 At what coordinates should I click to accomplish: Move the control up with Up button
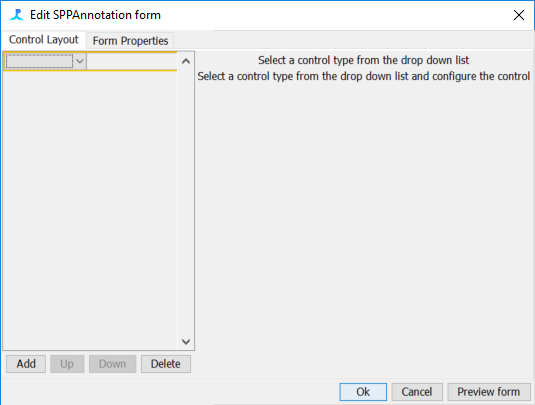[67, 364]
